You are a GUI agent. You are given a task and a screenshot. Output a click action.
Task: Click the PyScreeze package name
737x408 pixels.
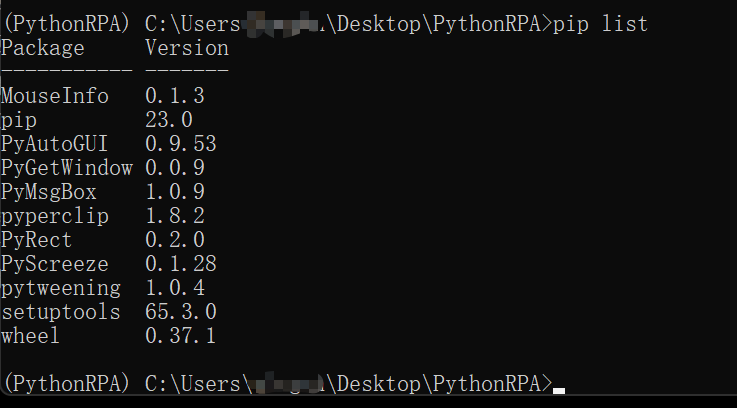coord(55,264)
